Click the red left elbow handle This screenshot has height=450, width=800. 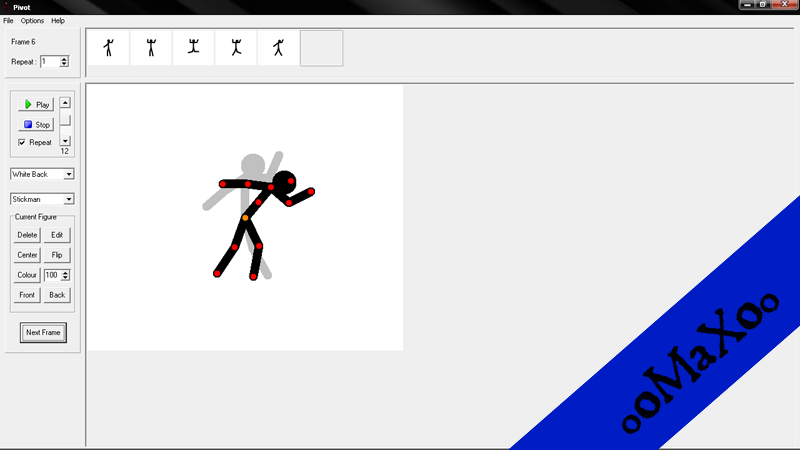point(247,184)
